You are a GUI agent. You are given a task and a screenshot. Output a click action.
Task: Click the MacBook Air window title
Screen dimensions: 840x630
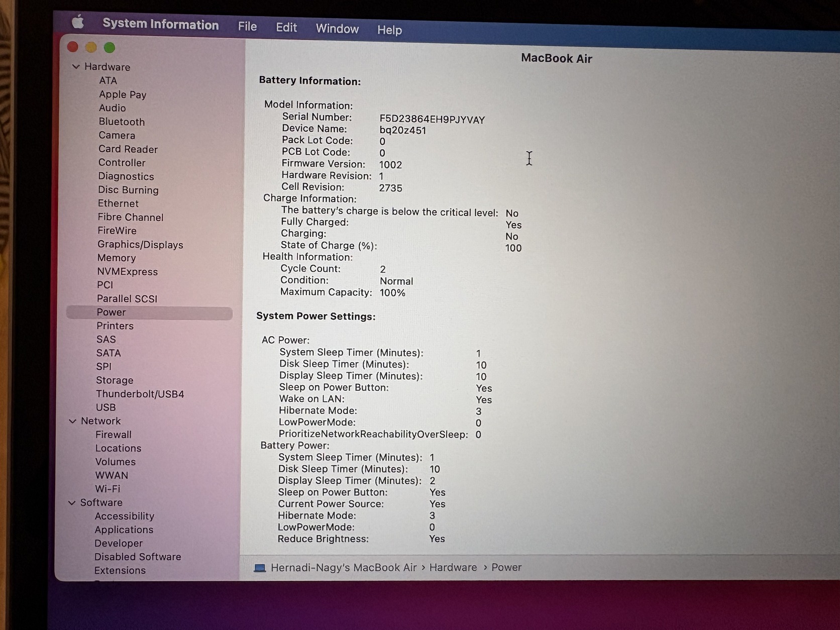pos(557,58)
